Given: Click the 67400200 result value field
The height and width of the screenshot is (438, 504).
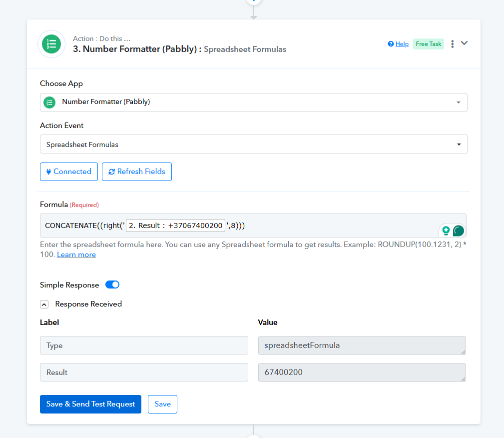Looking at the screenshot, I should [362, 372].
